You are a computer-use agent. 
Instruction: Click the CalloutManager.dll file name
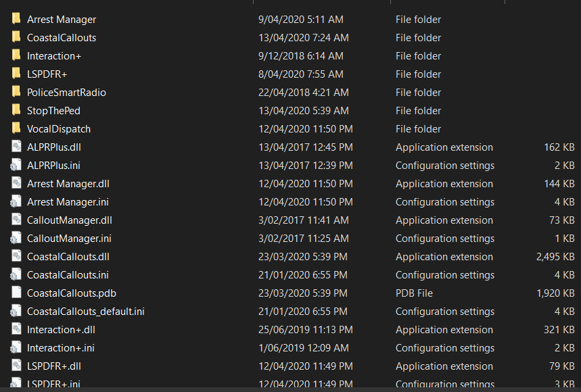point(70,220)
